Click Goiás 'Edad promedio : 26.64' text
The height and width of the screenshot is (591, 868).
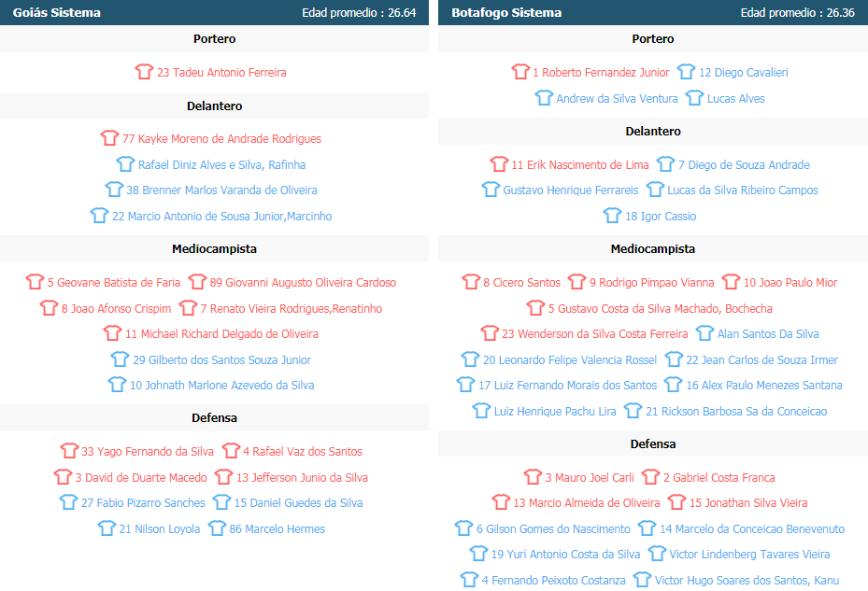(359, 12)
